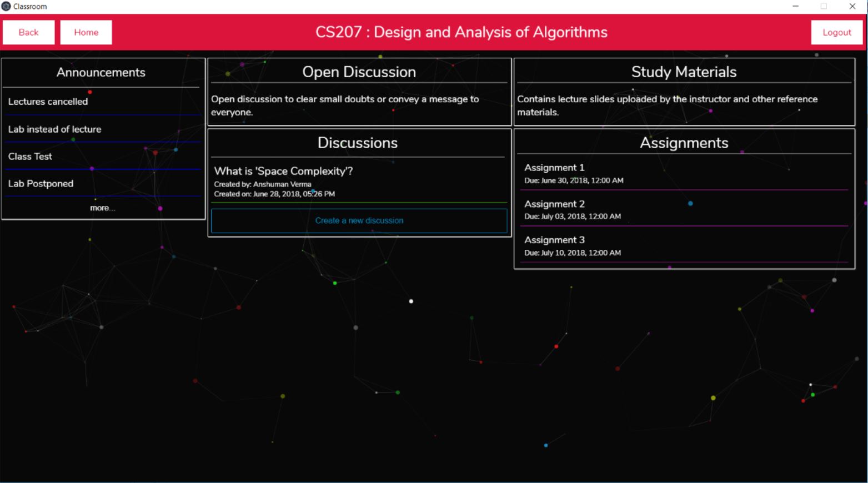
Task: Go to Home page
Action: (86, 32)
